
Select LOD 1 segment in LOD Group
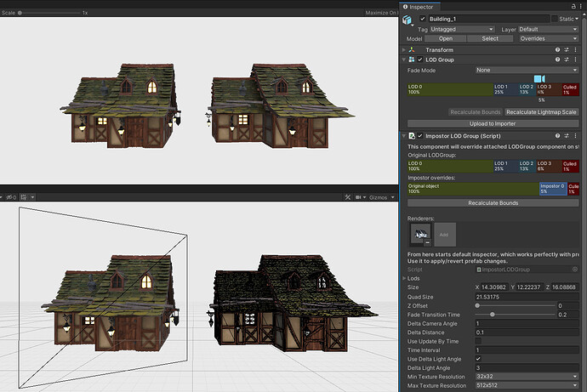[506, 89]
